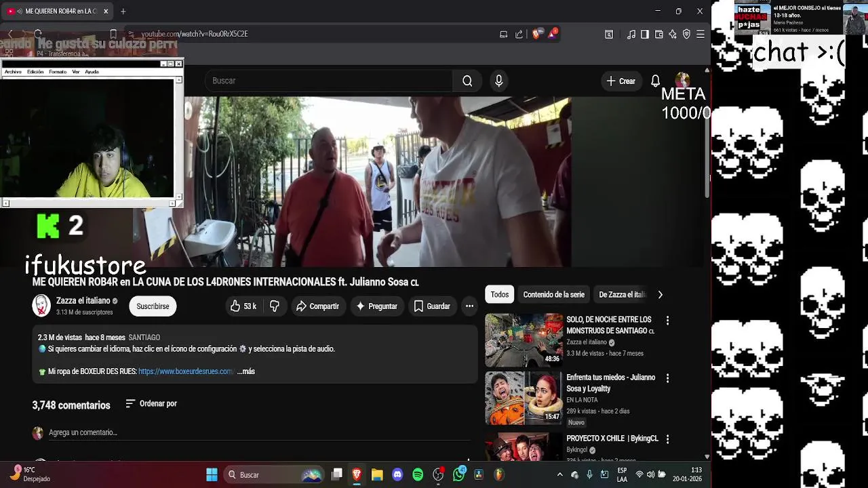Open Formato menu in the webcam window
The image size is (868, 488).
click(x=58, y=72)
